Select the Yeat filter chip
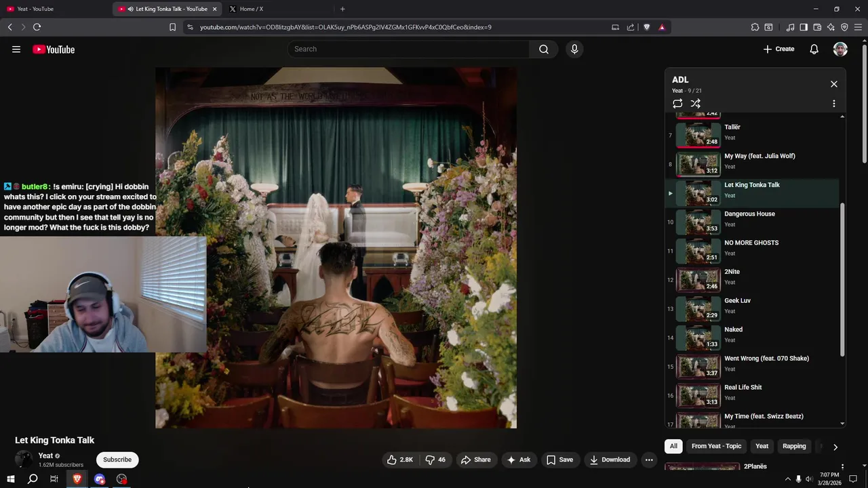Screen dimensions: 868x488 tap(762, 446)
